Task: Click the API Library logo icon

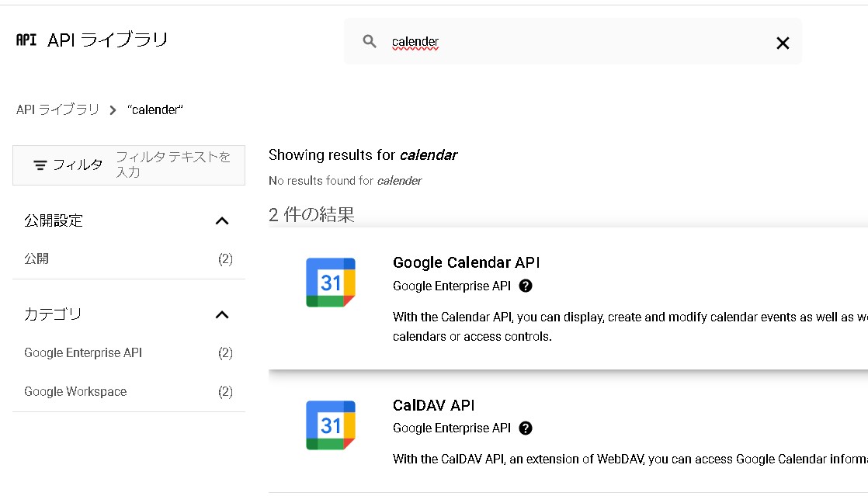Action: click(x=26, y=38)
